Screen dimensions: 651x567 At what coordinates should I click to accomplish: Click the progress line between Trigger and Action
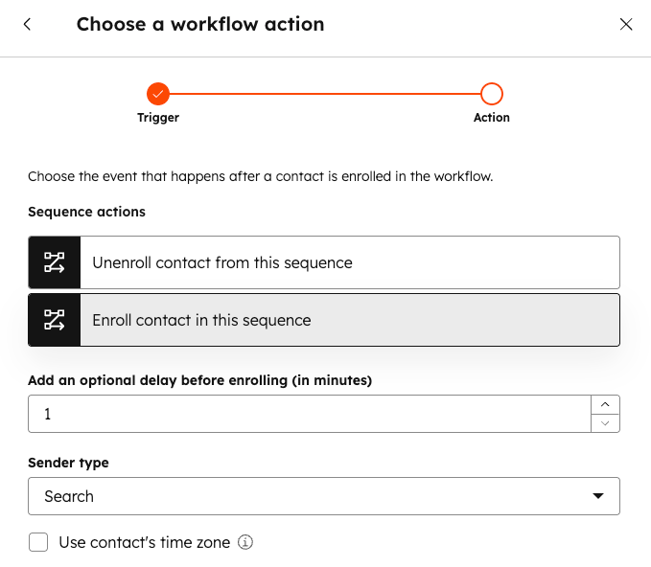coord(325,94)
